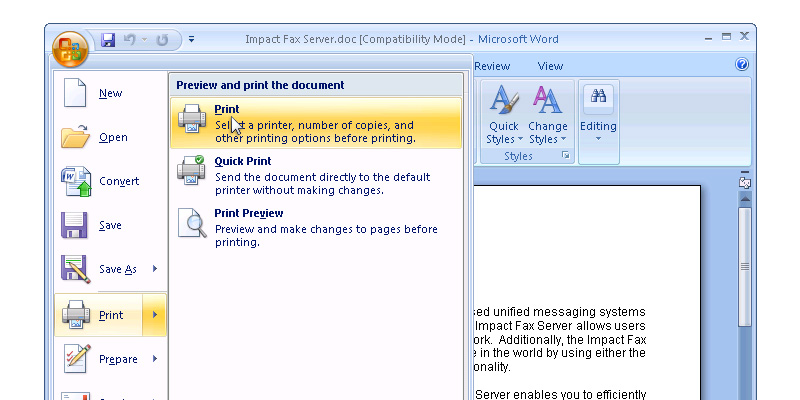Image resolution: width=800 pixels, height=400 pixels.
Task: Expand the Prepare submenu arrow
Action: tap(155, 358)
